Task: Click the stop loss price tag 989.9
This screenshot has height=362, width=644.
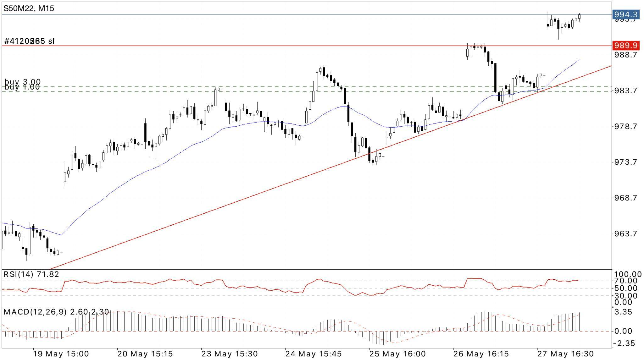Action: (626, 46)
